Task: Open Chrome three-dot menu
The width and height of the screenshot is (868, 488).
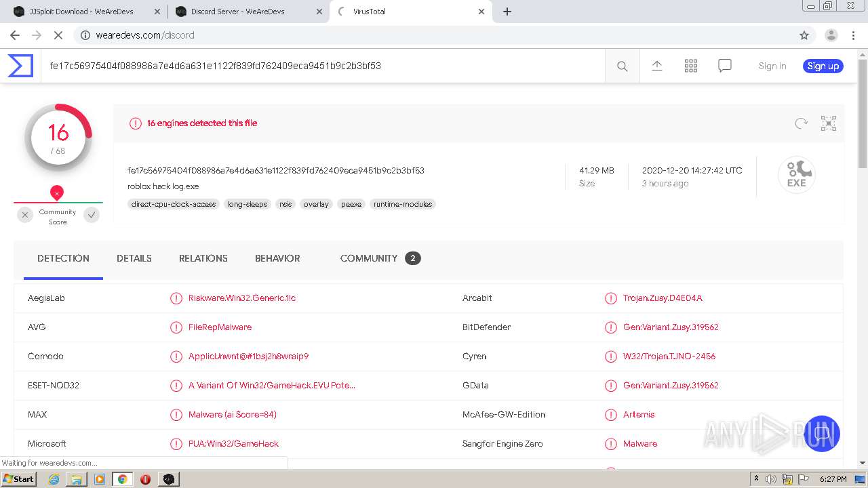Action: point(854,35)
